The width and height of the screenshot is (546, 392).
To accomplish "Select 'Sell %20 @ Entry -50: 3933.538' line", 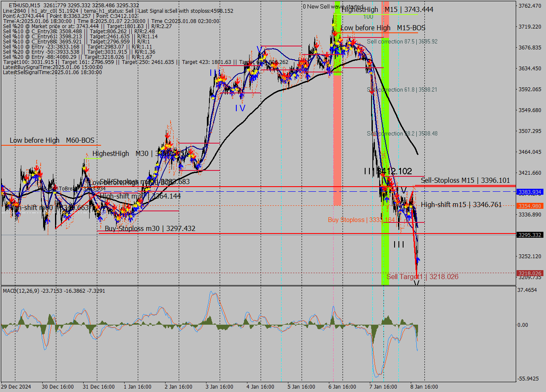I will pyautogui.click(x=79, y=52).
